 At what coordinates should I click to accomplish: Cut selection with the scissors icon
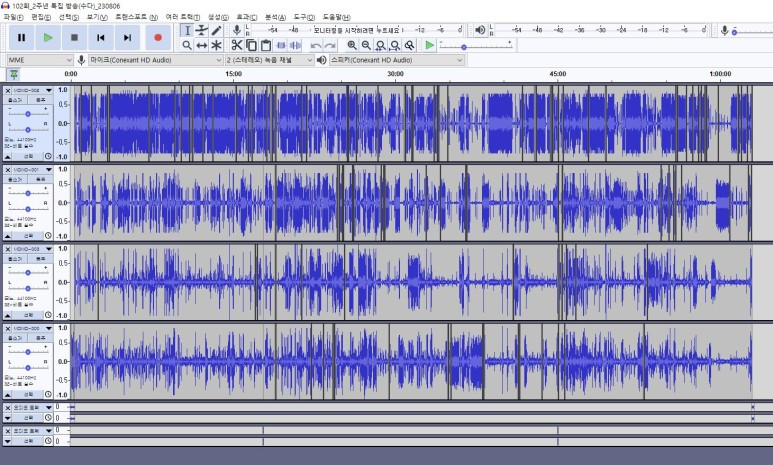[x=237, y=45]
